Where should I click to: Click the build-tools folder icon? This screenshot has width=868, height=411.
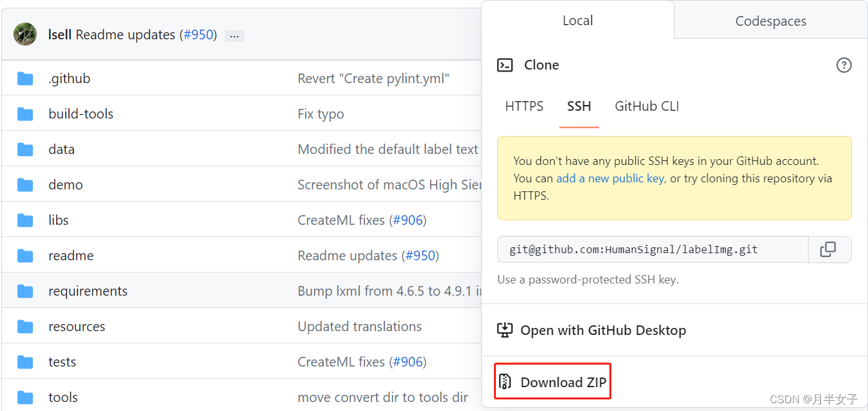pyautogui.click(x=25, y=114)
